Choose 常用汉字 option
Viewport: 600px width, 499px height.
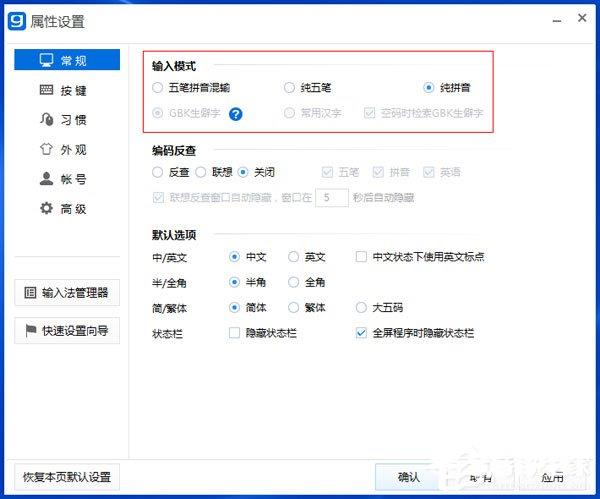[289, 113]
